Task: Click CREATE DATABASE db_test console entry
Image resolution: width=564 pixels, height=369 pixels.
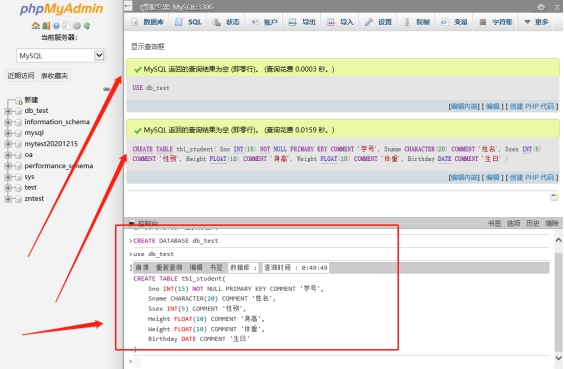Action: [176, 241]
